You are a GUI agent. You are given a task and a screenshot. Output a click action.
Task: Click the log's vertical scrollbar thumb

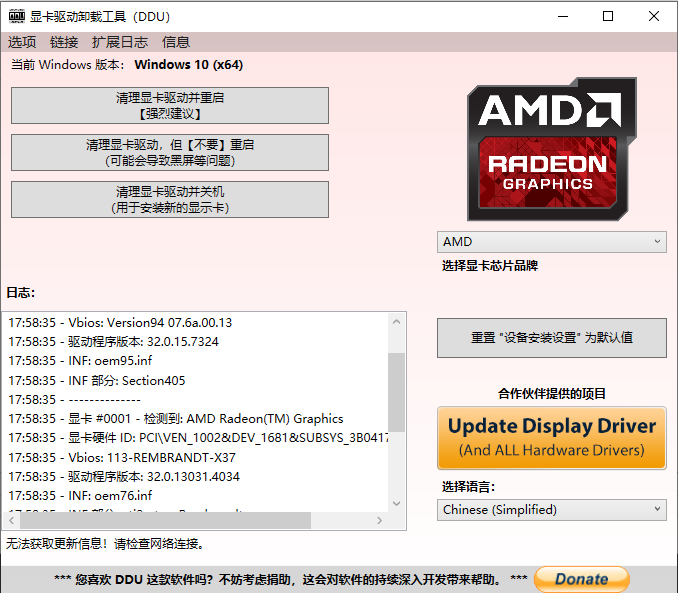click(x=396, y=390)
